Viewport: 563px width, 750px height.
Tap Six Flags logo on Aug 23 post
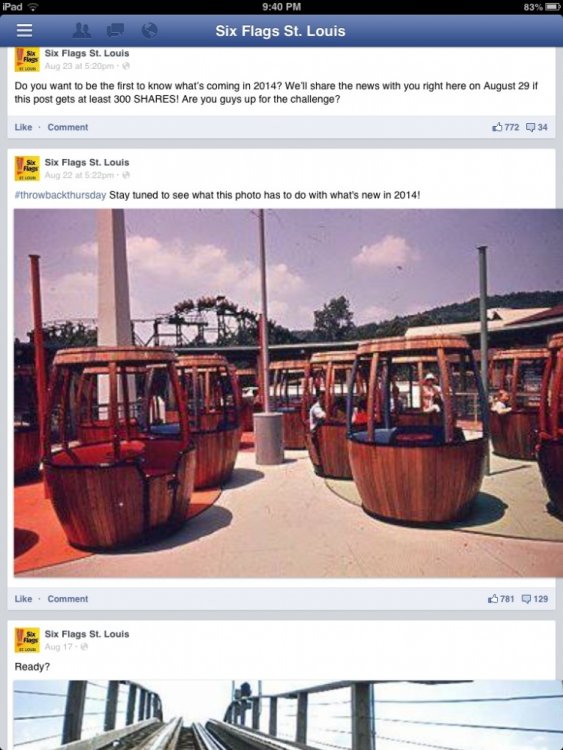(x=27, y=59)
